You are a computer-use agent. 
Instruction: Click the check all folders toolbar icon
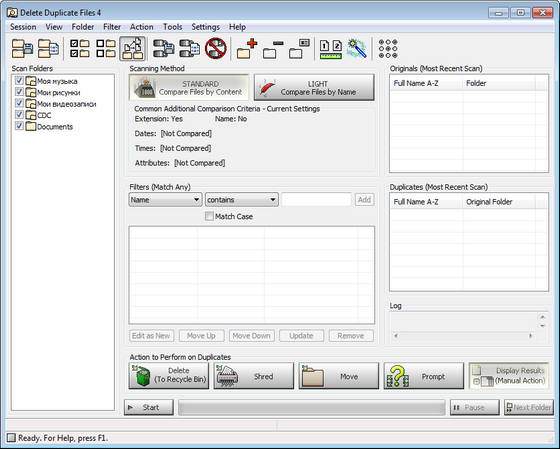[80, 49]
